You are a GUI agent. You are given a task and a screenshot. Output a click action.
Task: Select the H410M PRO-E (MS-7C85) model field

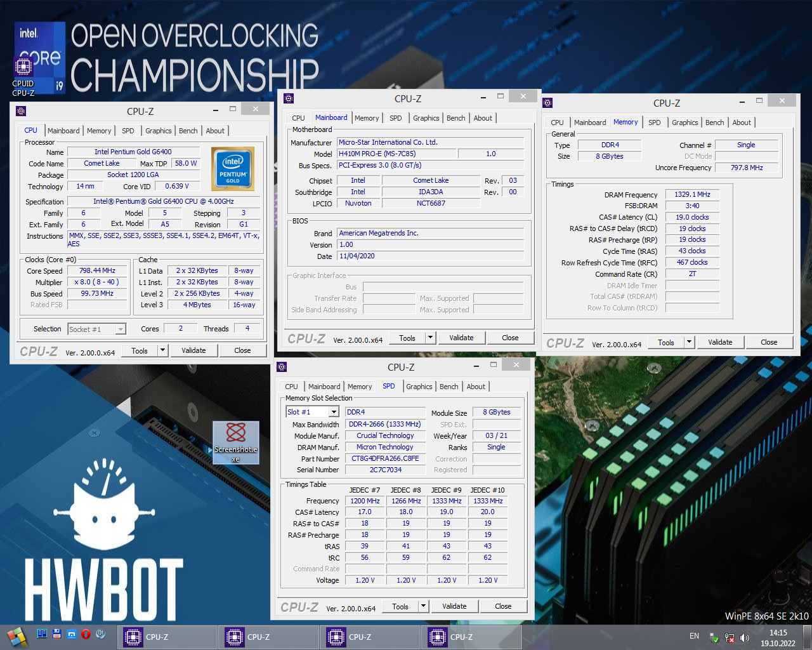(395, 154)
